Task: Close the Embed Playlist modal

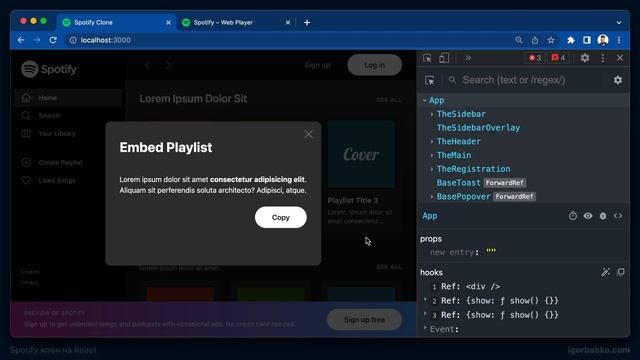Action: click(309, 134)
